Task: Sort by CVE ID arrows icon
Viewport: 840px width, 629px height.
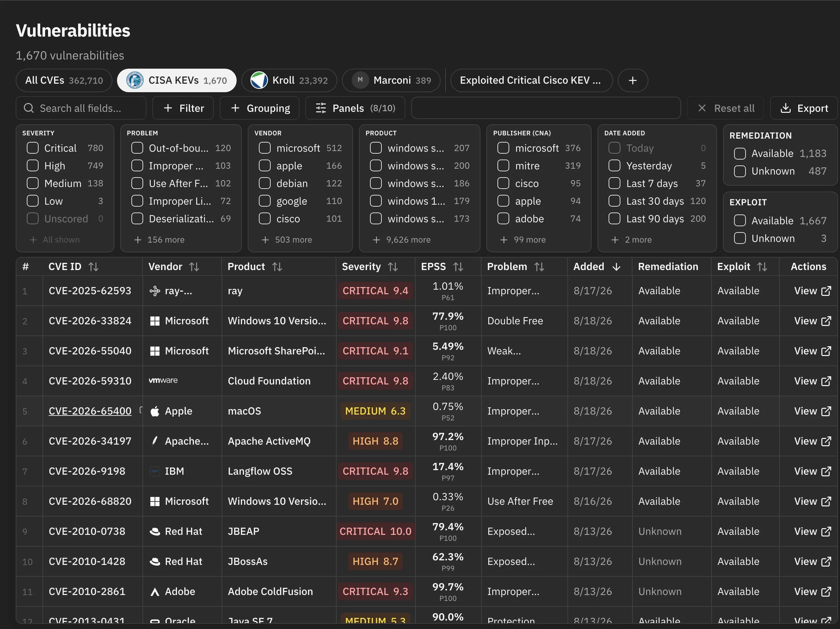Action: pos(93,267)
